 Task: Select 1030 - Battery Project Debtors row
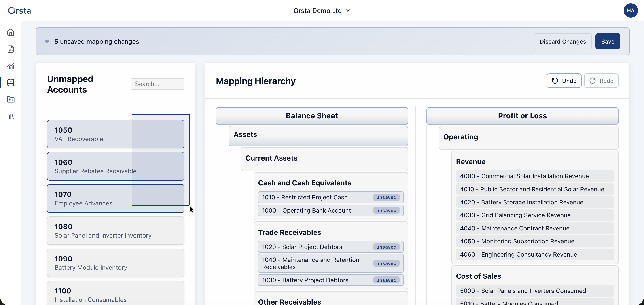(x=330, y=280)
